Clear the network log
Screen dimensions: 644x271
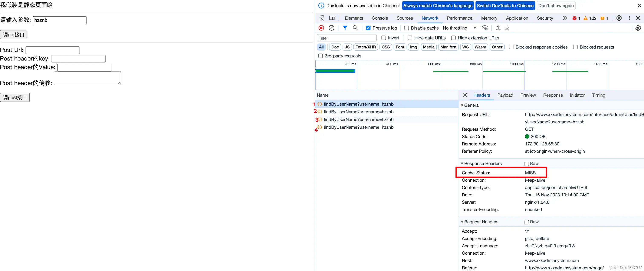(x=332, y=28)
